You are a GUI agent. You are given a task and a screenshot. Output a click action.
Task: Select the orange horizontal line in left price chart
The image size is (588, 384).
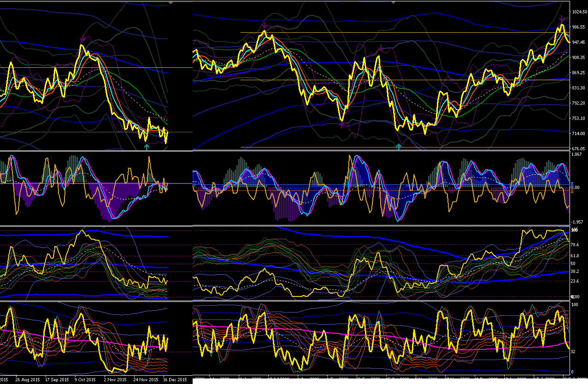[96, 68]
